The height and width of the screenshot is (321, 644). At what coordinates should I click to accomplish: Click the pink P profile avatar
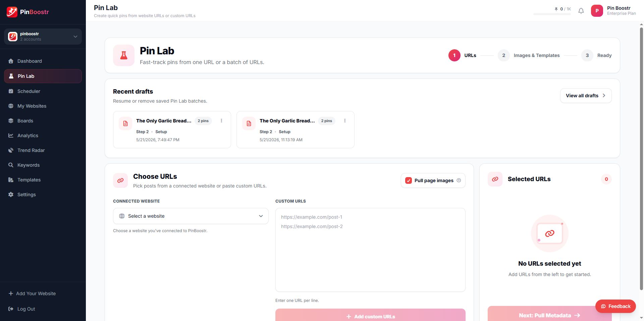click(597, 11)
